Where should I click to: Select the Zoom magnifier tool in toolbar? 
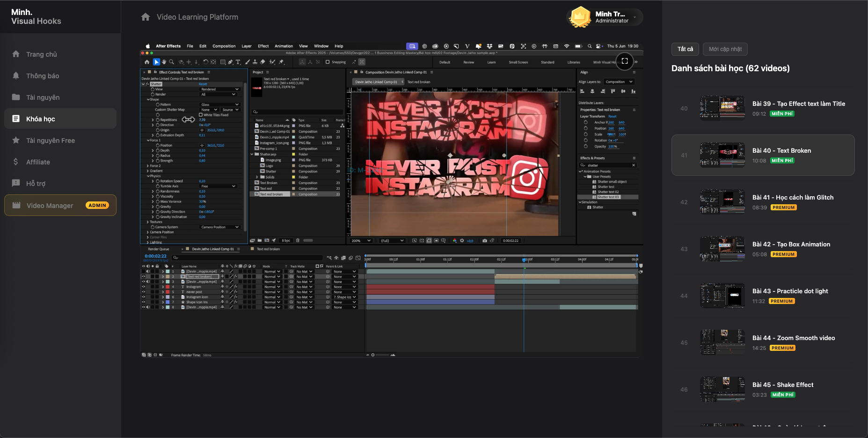click(x=172, y=62)
